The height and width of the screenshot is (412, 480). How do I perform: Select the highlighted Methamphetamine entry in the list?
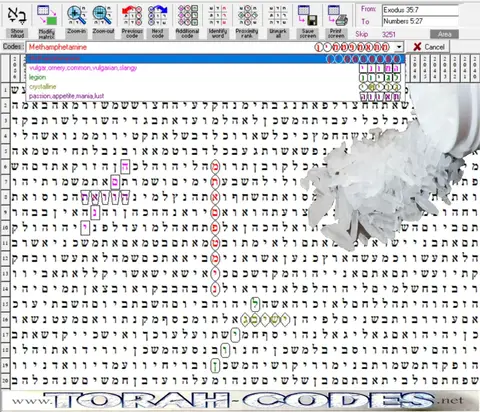pos(215,59)
